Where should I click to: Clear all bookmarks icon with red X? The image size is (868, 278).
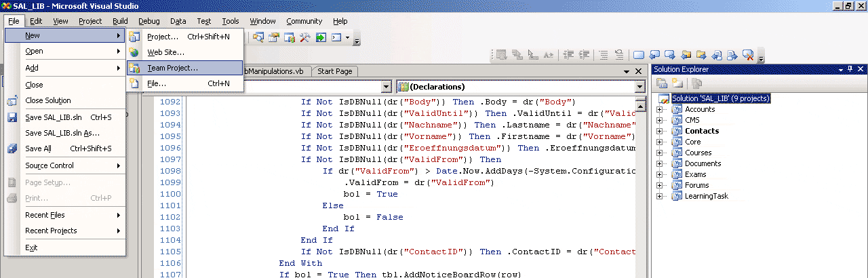(748, 55)
